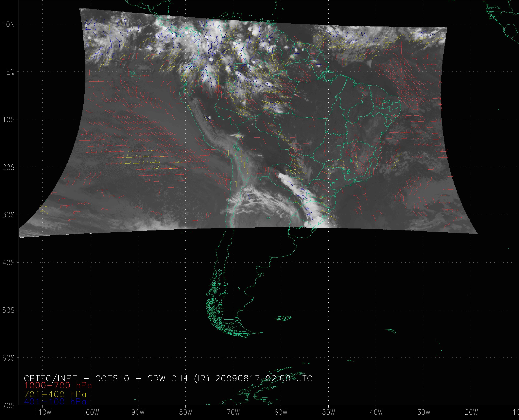
Task: Click the 30S latitude axis label
Action: (9, 215)
